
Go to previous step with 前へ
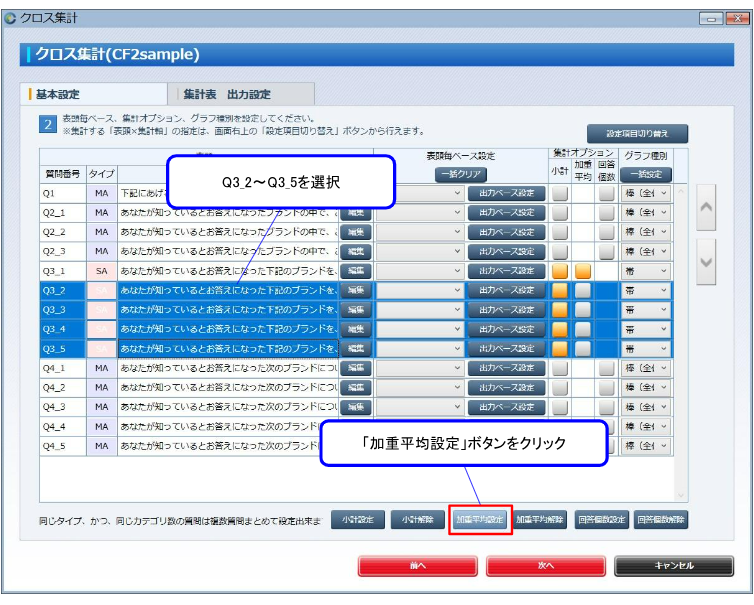[x=417, y=566]
